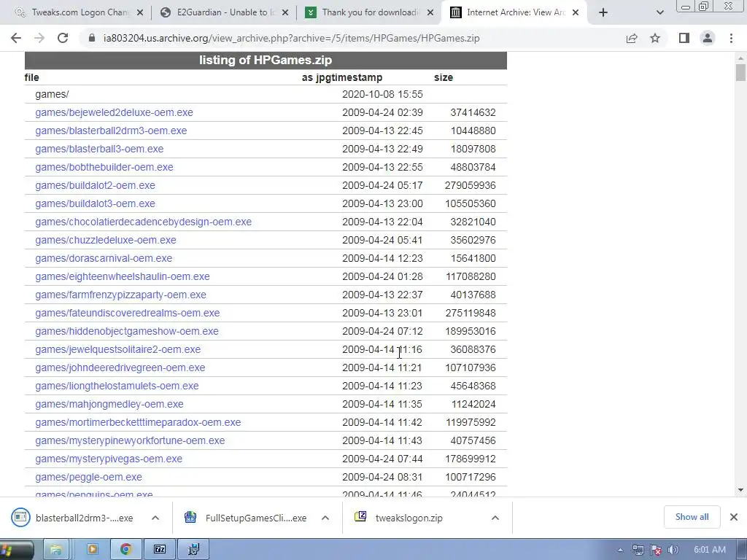Click the games/ folder entry
Image resolution: width=747 pixels, height=560 pixels.
click(52, 94)
